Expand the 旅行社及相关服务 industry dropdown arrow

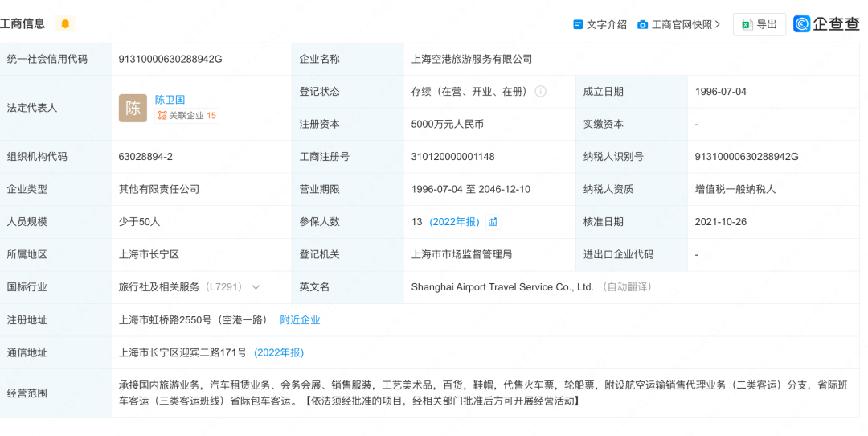[x=256, y=287]
